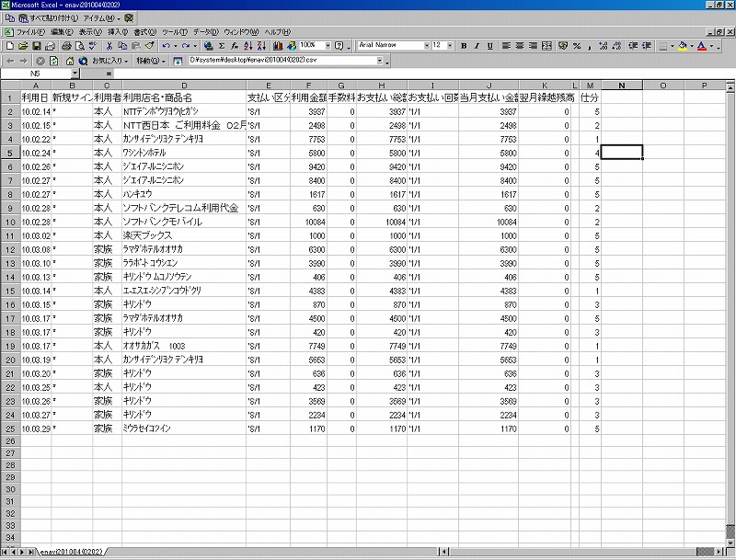Click the Insert Hyperlink globe icon
The height and width of the screenshot is (560, 736).
pos(209,46)
